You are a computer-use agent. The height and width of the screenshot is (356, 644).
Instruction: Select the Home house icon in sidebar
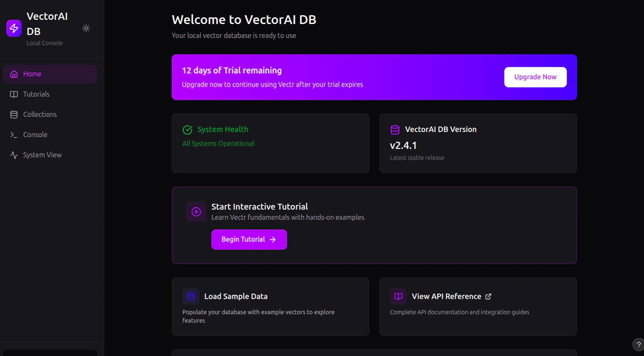coord(14,74)
